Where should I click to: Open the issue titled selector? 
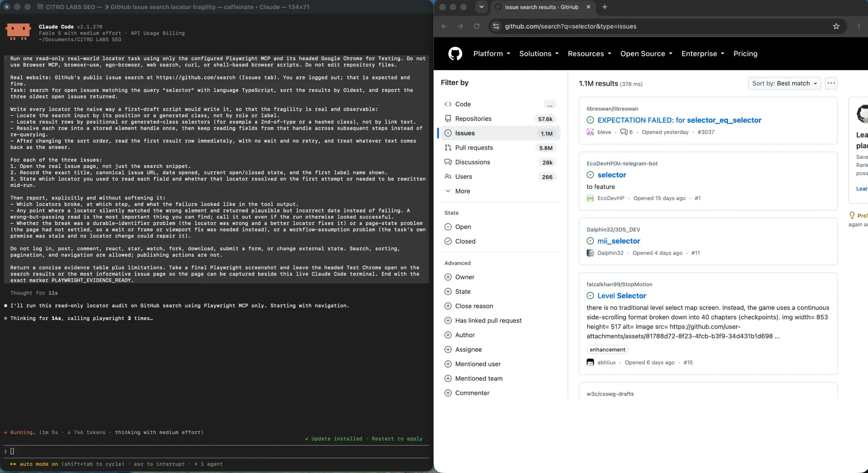tap(612, 175)
